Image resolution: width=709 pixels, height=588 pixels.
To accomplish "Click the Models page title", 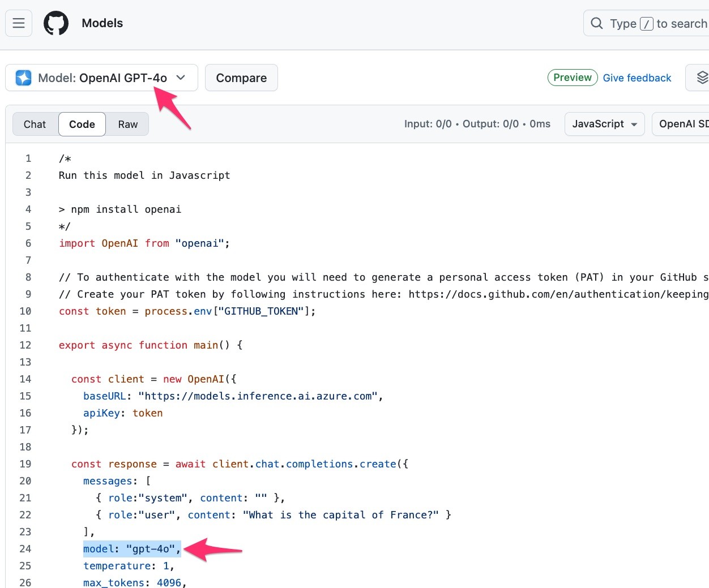I will (x=102, y=23).
